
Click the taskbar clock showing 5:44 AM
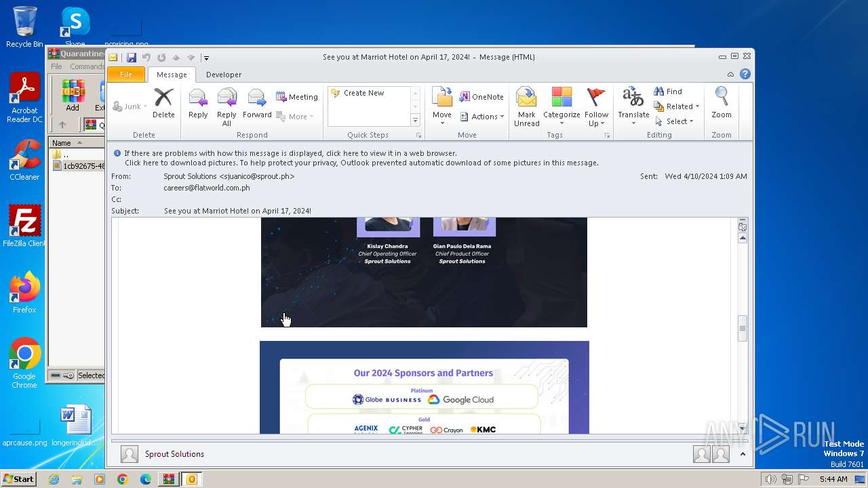click(833, 479)
